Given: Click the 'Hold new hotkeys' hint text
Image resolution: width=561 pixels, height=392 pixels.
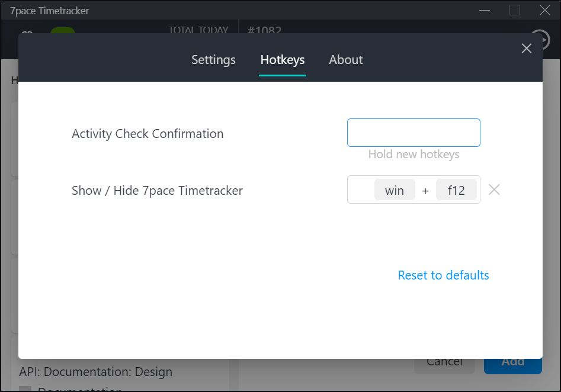Looking at the screenshot, I should [413, 154].
